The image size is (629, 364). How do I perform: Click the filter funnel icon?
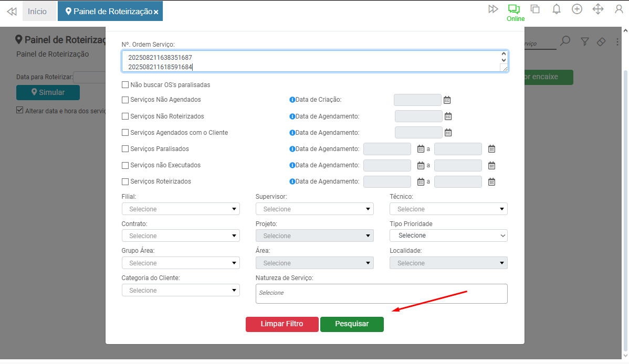585,41
